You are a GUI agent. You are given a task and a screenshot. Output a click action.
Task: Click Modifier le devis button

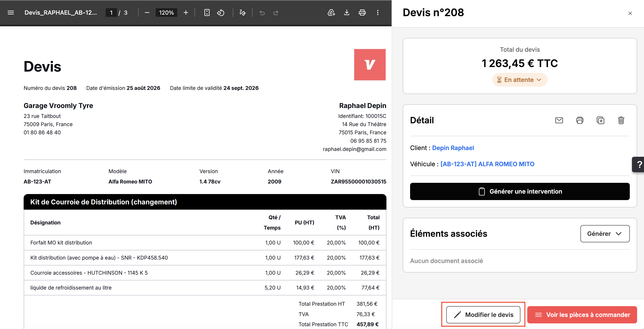click(483, 315)
